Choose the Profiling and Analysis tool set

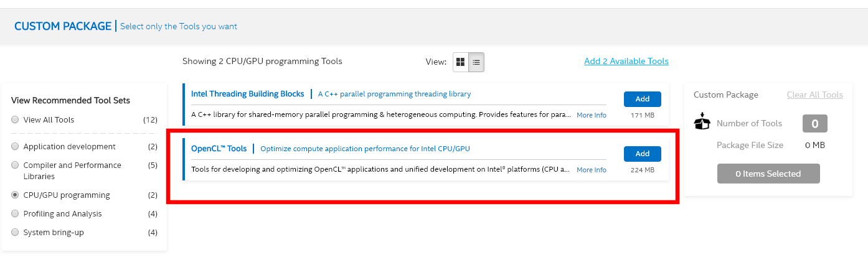(15, 214)
